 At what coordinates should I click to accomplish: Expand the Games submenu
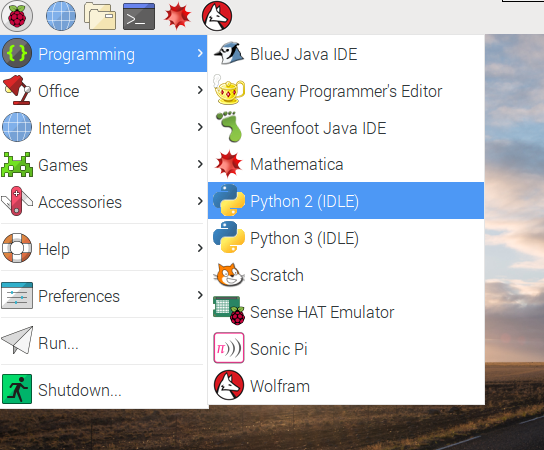103,165
